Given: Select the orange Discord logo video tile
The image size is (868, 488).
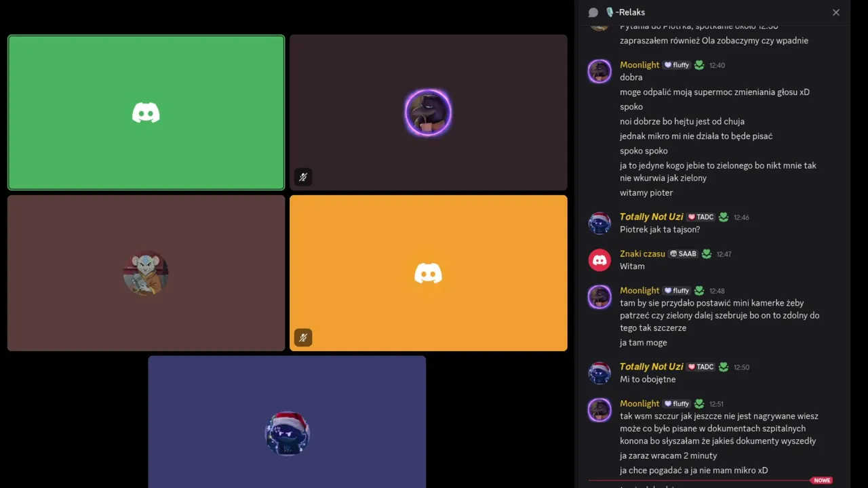Looking at the screenshot, I should pyautogui.click(x=429, y=273).
